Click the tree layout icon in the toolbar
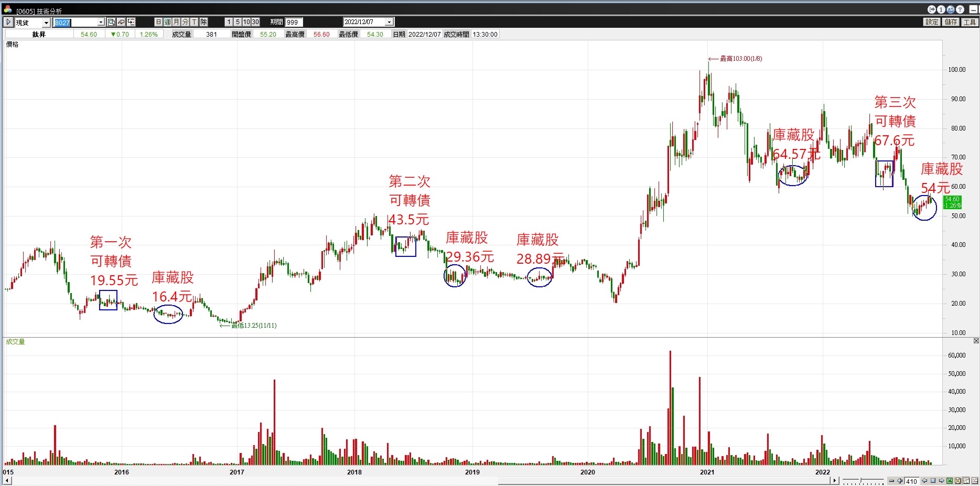 point(131,22)
